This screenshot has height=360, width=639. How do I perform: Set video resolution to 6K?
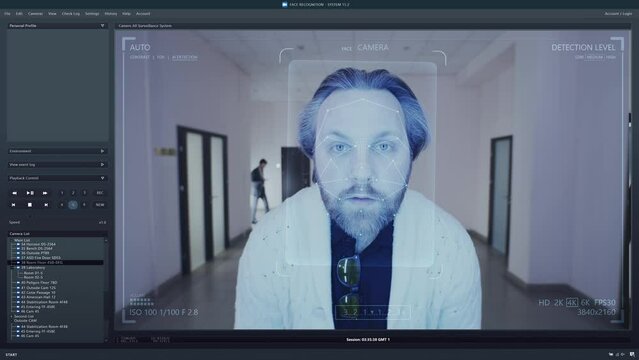[585, 303]
